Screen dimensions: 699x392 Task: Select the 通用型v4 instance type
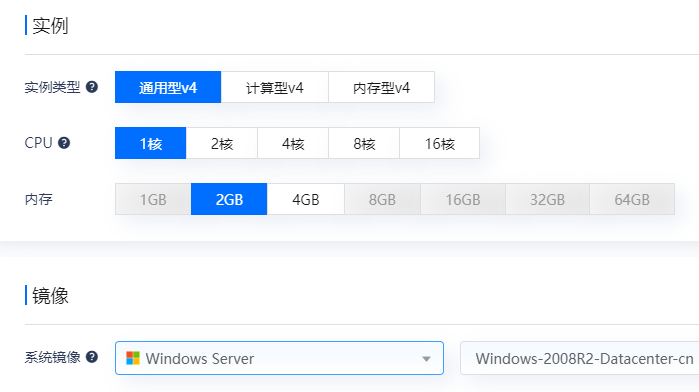click(168, 87)
